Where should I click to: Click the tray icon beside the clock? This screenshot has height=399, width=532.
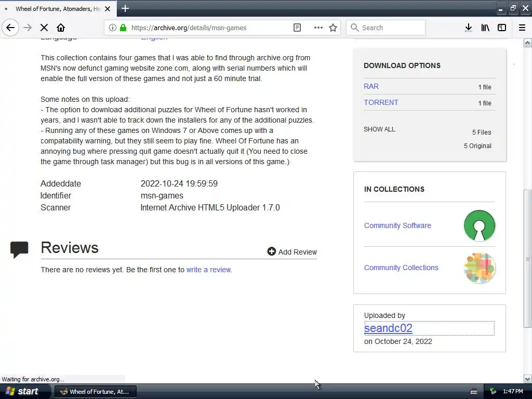pyautogui.click(x=493, y=392)
